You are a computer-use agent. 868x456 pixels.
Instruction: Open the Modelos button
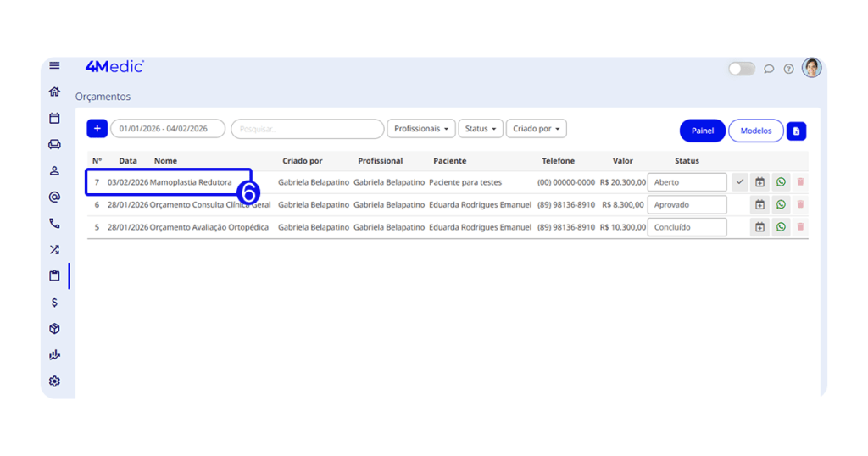[x=756, y=131]
